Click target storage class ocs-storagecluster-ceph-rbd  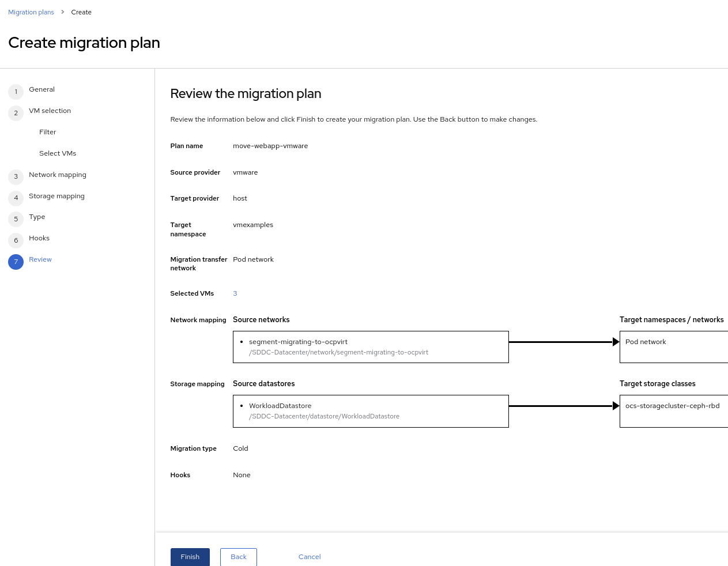pyautogui.click(x=672, y=406)
